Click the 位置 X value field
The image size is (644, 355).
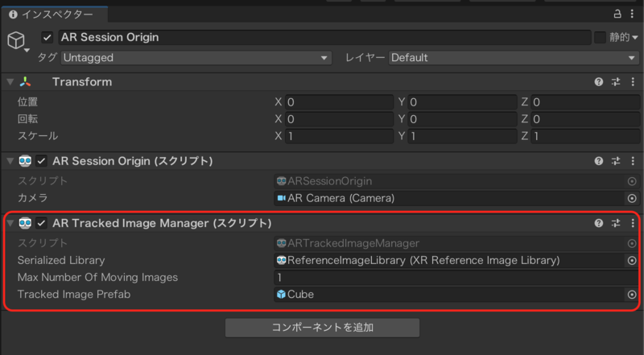tap(339, 102)
